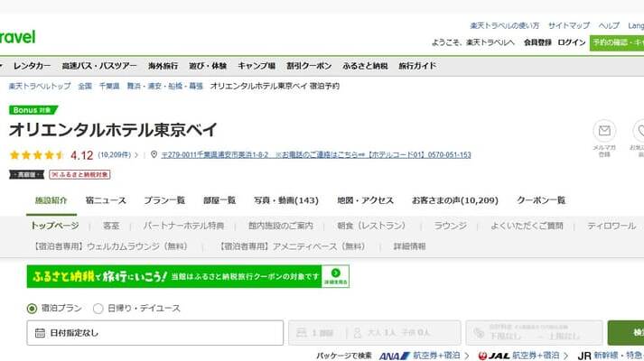Open 遊び・体験 in main navigation
This screenshot has width=644, height=361.
pos(208,66)
